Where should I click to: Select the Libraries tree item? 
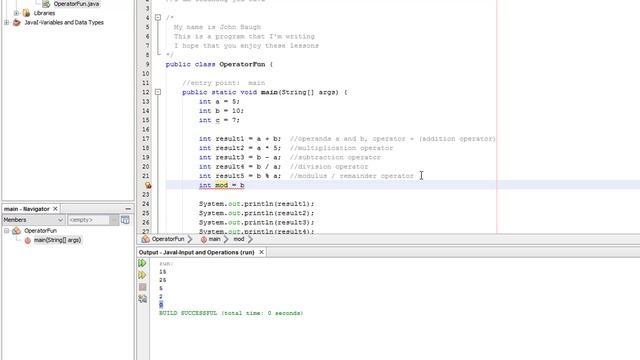click(x=44, y=13)
